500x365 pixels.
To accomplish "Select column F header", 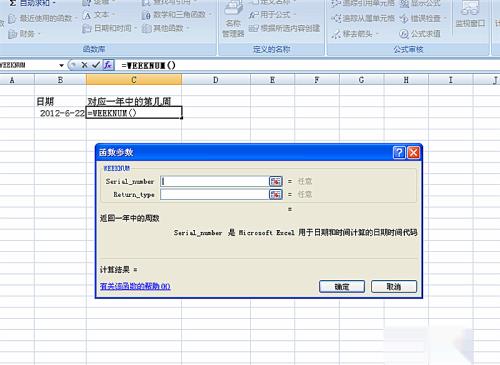I will coord(317,80).
